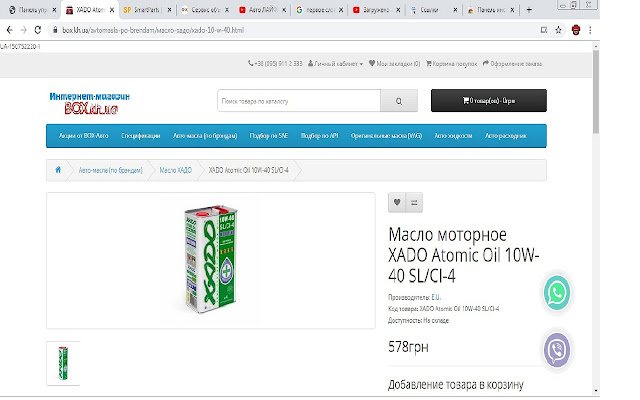Close the Google search tab
The height and width of the screenshot is (400, 640).
(x=341, y=10)
